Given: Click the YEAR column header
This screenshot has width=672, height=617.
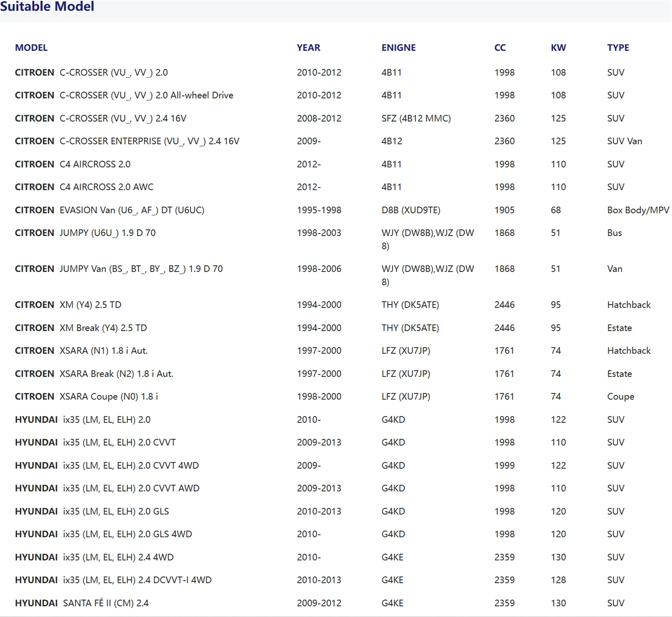Looking at the screenshot, I should point(308,48).
